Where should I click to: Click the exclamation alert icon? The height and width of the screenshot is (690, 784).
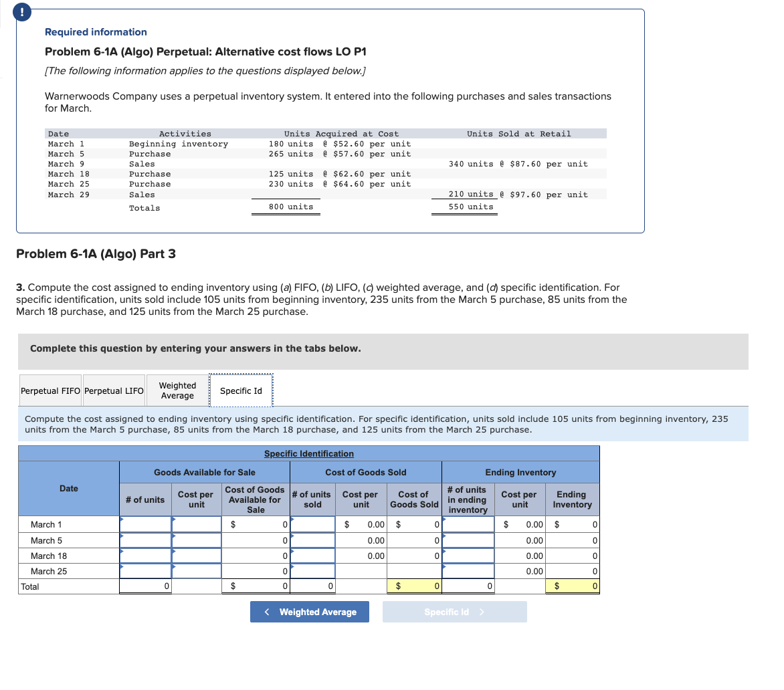pyautogui.click(x=22, y=11)
